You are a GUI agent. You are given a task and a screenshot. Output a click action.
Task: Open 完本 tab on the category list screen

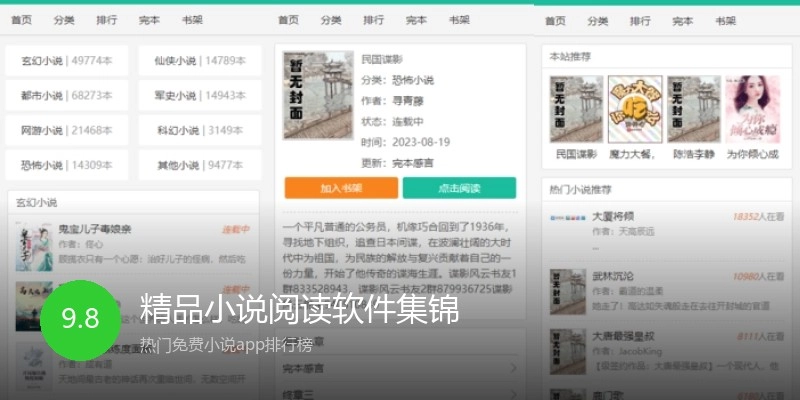tap(149, 20)
